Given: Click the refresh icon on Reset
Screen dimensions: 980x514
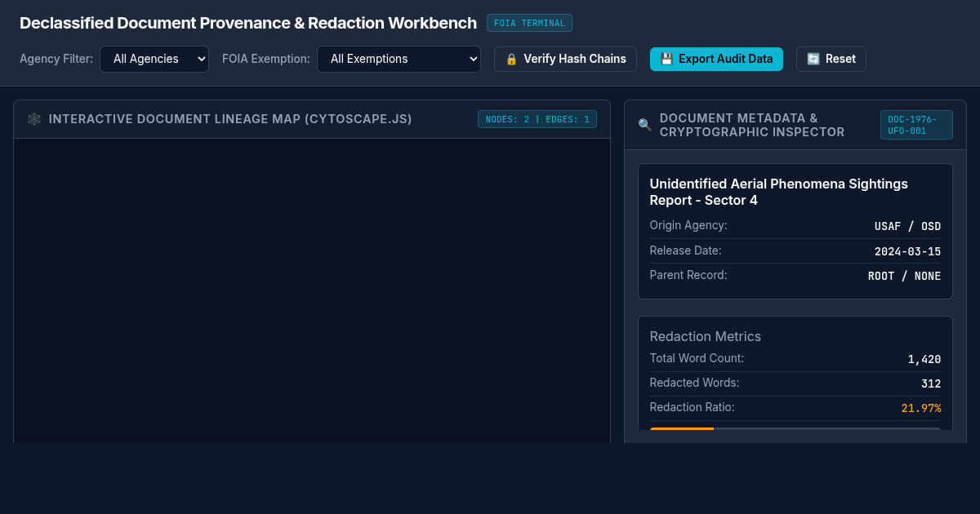Looking at the screenshot, I should click(813, 59).
